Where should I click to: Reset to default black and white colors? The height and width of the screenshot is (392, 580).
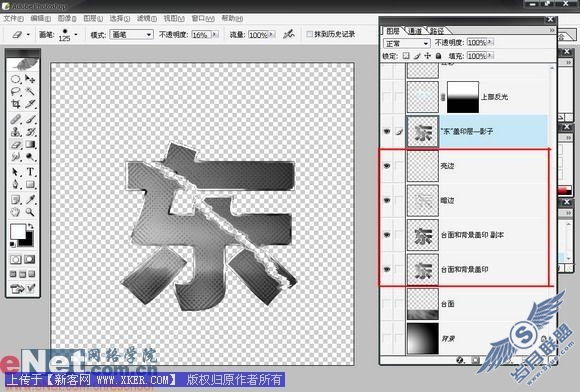click(x=13, y=244)
